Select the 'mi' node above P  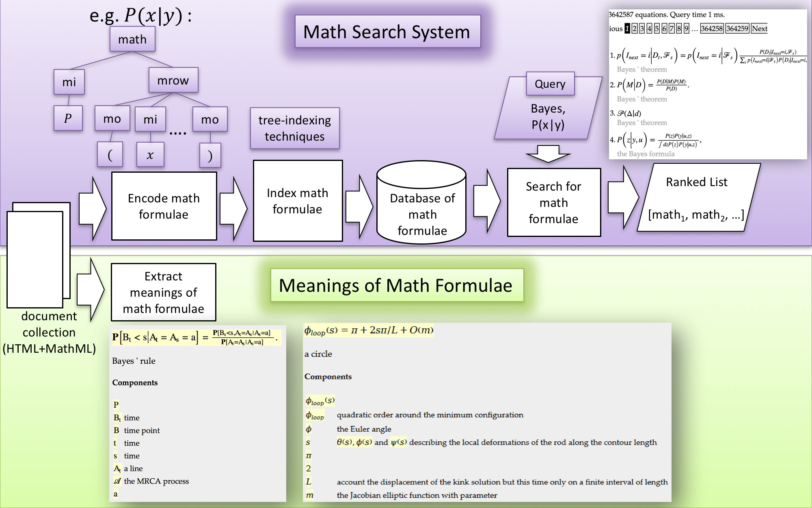point(69,82)
